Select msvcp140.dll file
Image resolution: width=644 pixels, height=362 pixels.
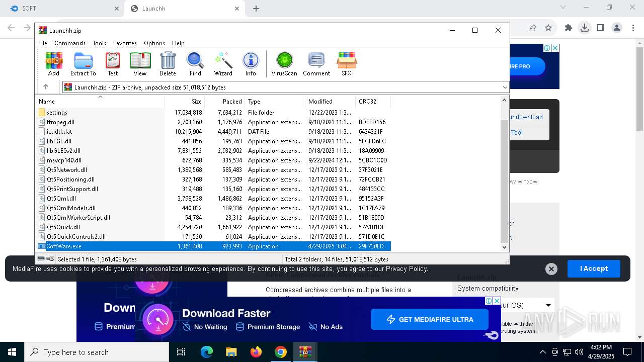coord(214,160)
